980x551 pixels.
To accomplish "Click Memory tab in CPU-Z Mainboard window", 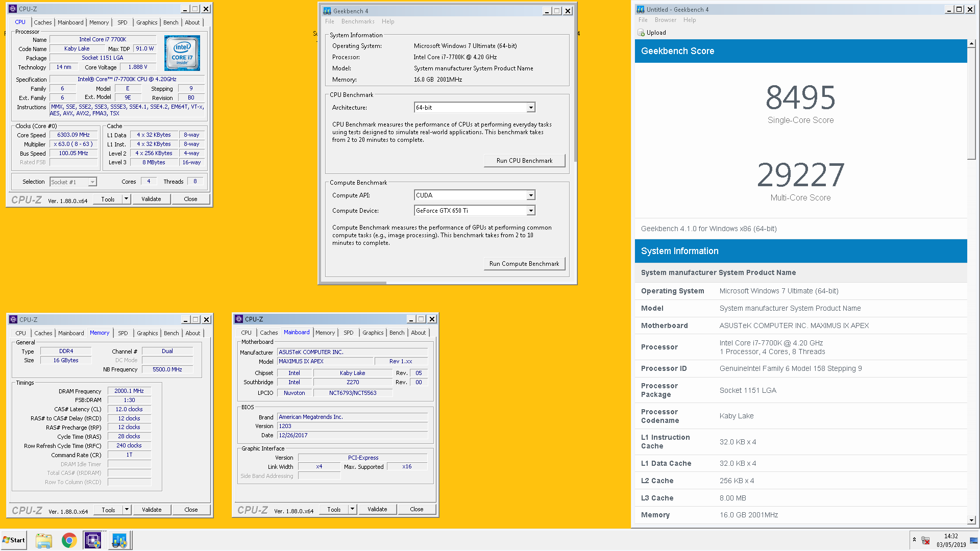I will 325,333.
